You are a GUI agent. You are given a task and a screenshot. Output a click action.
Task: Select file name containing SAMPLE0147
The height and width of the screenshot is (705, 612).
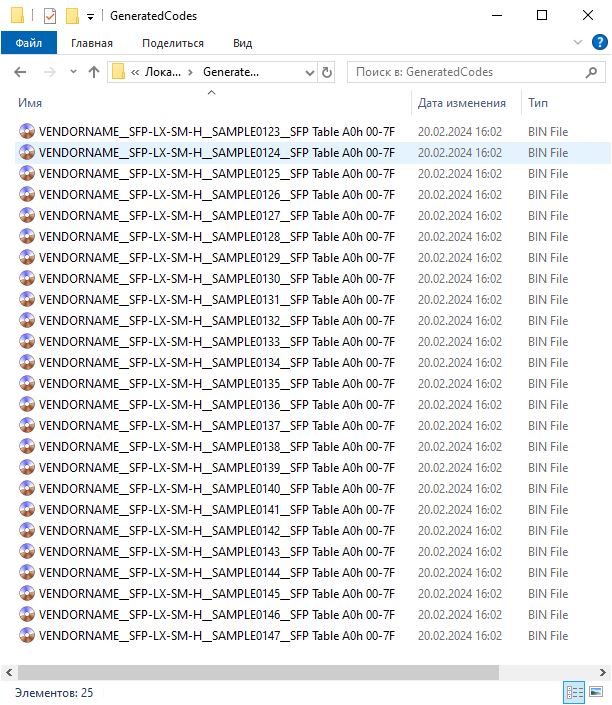[217, 636]
